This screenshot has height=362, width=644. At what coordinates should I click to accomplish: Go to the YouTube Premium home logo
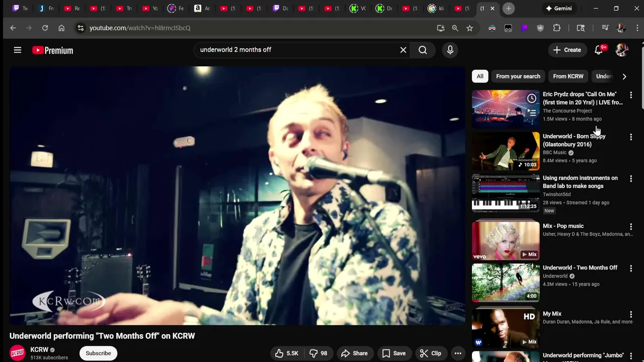(x=53, y=50)
